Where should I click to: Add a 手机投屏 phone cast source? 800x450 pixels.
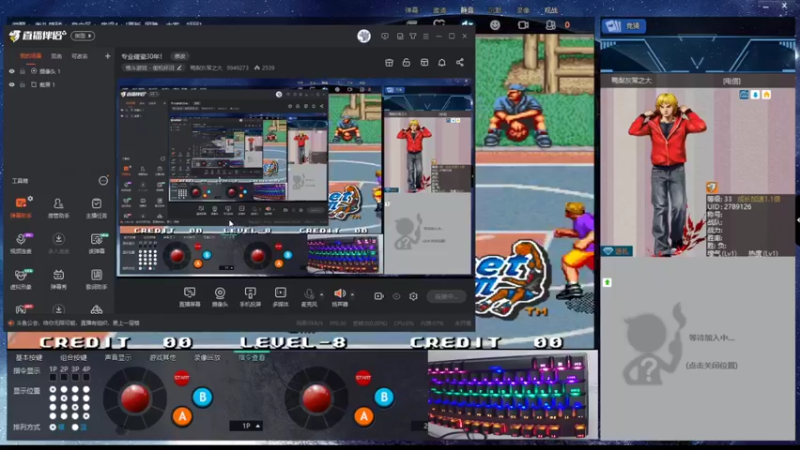(x=250, y=296)
